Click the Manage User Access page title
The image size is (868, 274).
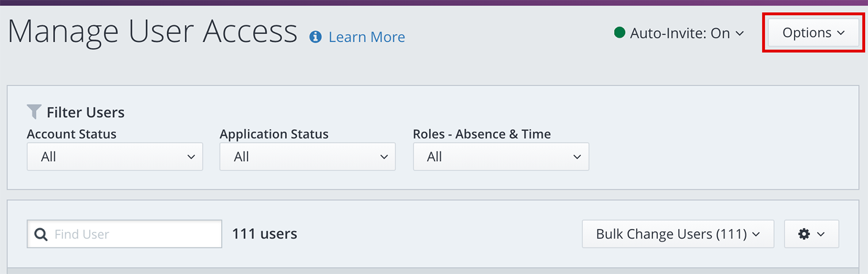153,33
